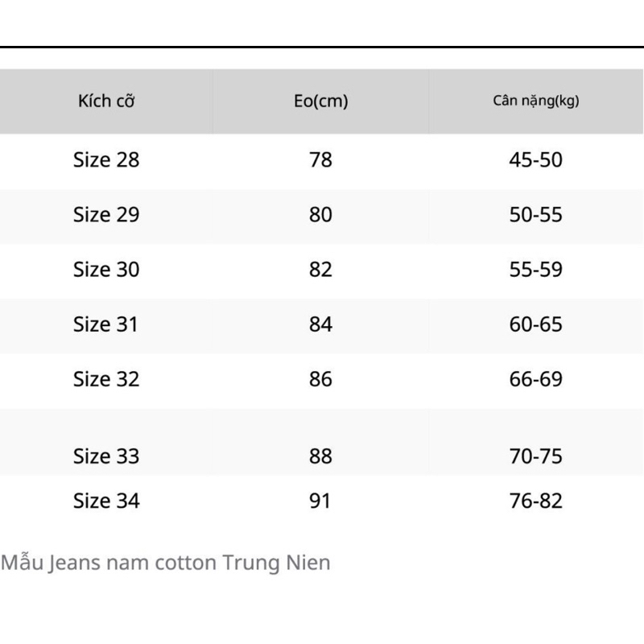Screen dimensions: 644x644
Task: Select the "Size 34" row label
Action: [106, 501]
